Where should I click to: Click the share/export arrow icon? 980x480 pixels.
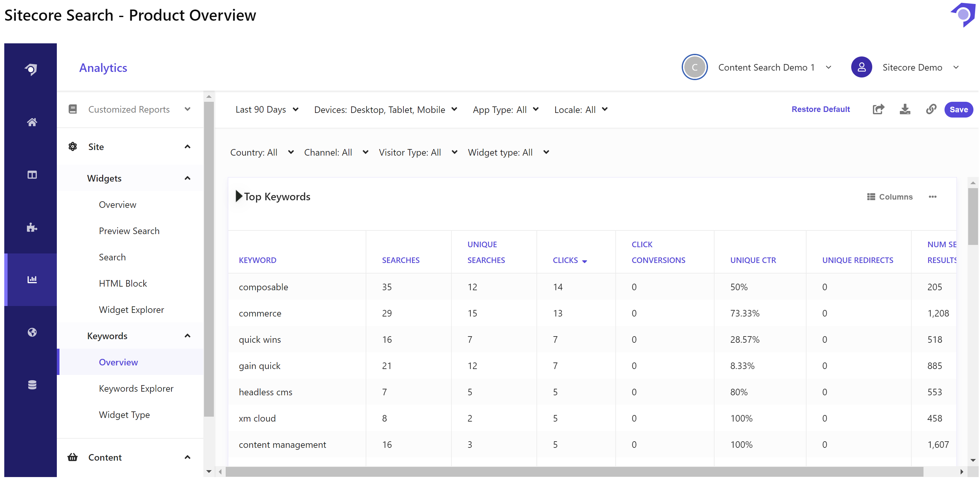(x=878, y=109)
